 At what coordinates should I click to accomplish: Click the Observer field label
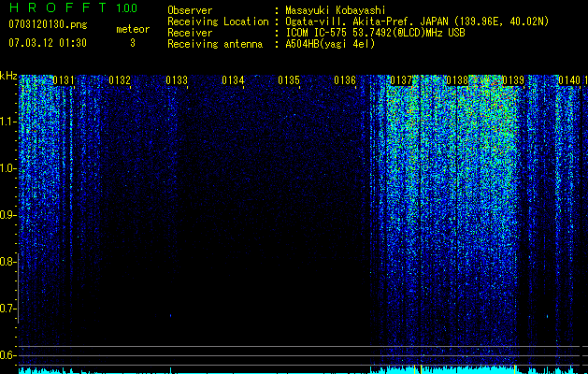click(x=190, y=10)
